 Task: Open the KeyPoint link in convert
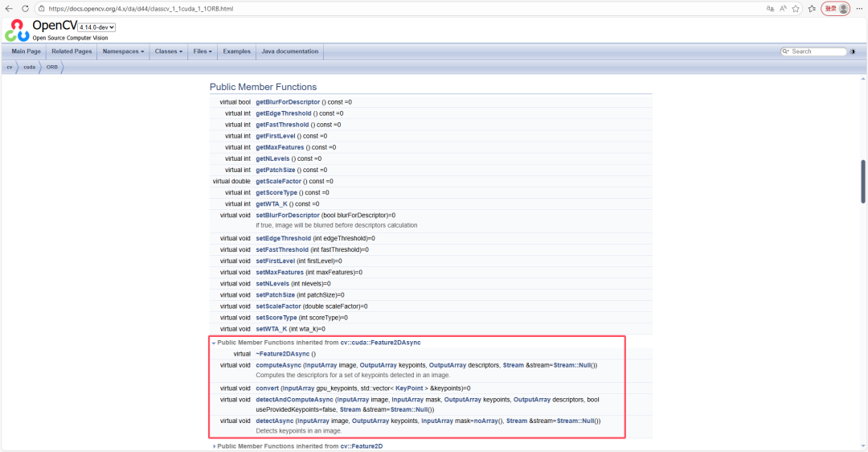[409, 388]
